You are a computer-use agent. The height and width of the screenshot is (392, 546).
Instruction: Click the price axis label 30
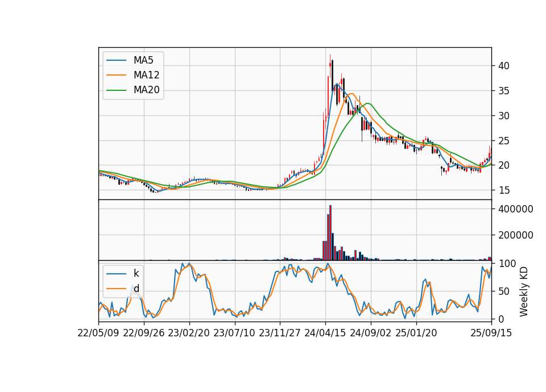(x=503, y=116)
